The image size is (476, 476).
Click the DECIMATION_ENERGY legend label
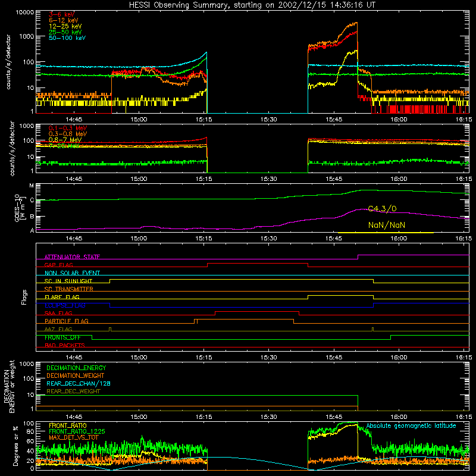pos(76,368)
